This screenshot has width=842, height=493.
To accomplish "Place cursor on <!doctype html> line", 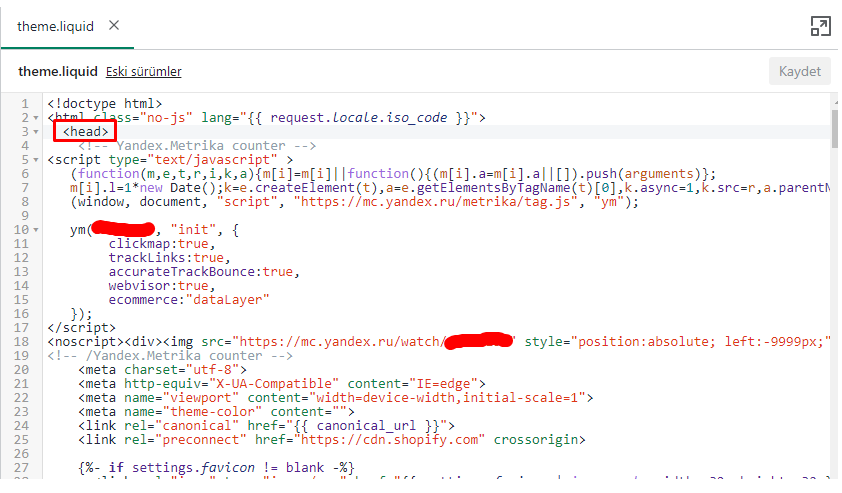I will (x=105, y=103).
